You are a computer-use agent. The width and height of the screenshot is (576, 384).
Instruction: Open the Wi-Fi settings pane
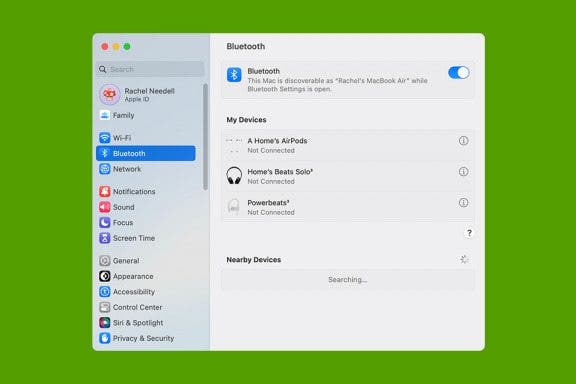145,138
